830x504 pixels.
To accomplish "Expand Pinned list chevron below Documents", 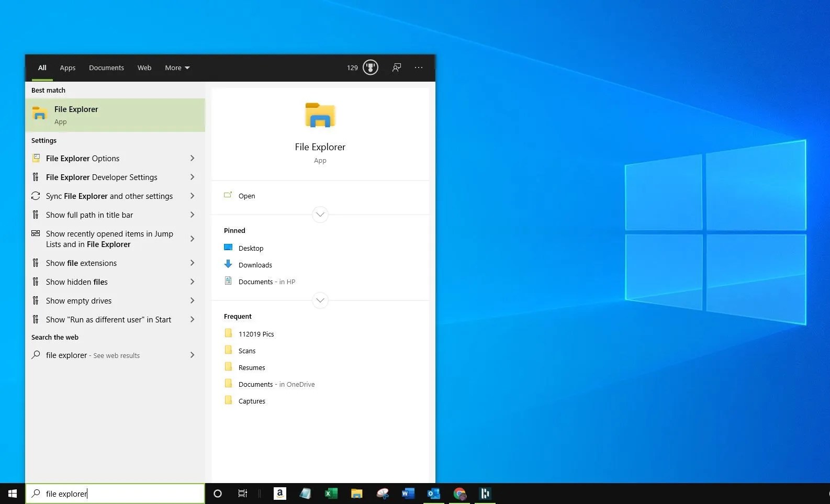I will 320,300.
